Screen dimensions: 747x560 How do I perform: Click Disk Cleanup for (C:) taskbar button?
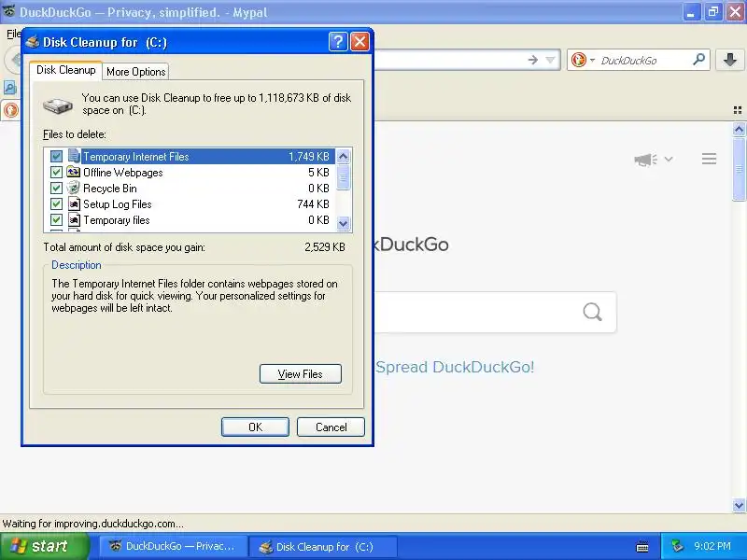point(323,547)
